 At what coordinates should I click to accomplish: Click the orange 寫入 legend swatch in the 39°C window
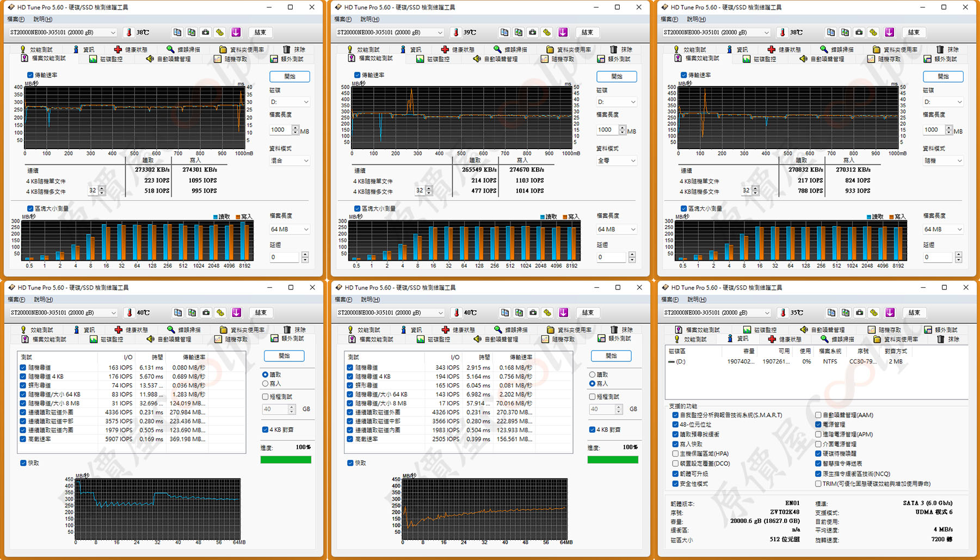coord(565,217)
